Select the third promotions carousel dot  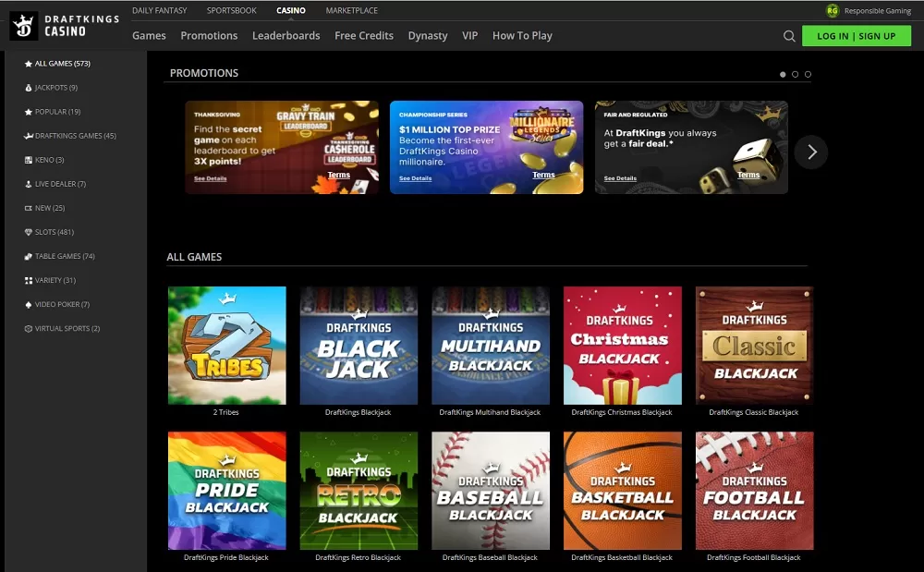tap(808, 74)
